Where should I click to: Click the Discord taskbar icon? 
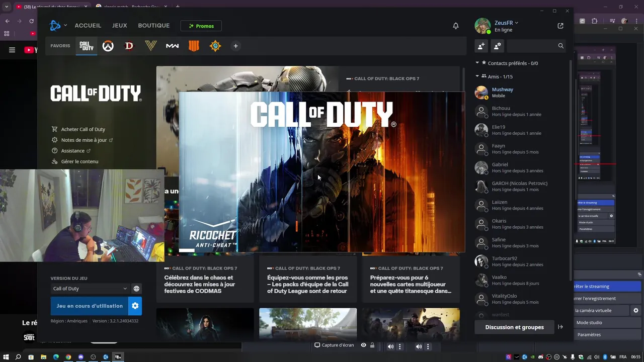tap(80, 357)
